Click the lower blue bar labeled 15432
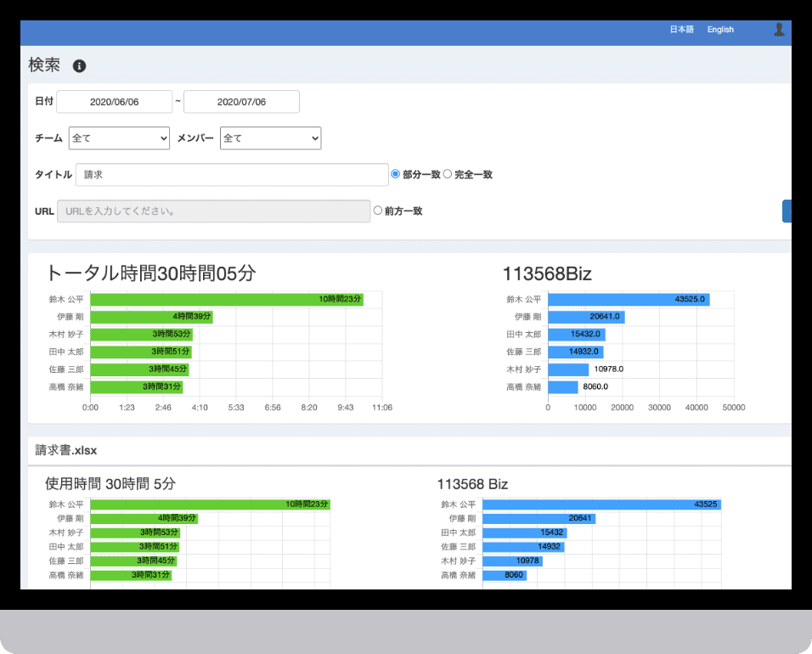Viewport: 812px width, 654px height. point(525,533)
